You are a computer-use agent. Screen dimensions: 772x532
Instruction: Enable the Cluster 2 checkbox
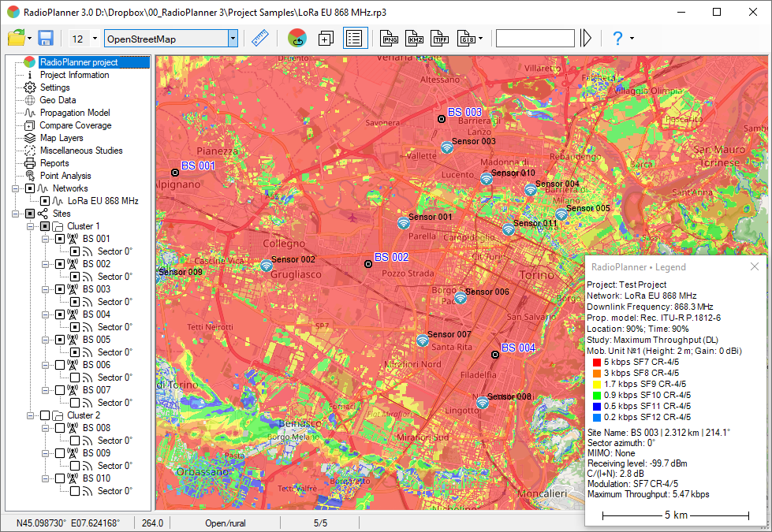coord(45,415)
